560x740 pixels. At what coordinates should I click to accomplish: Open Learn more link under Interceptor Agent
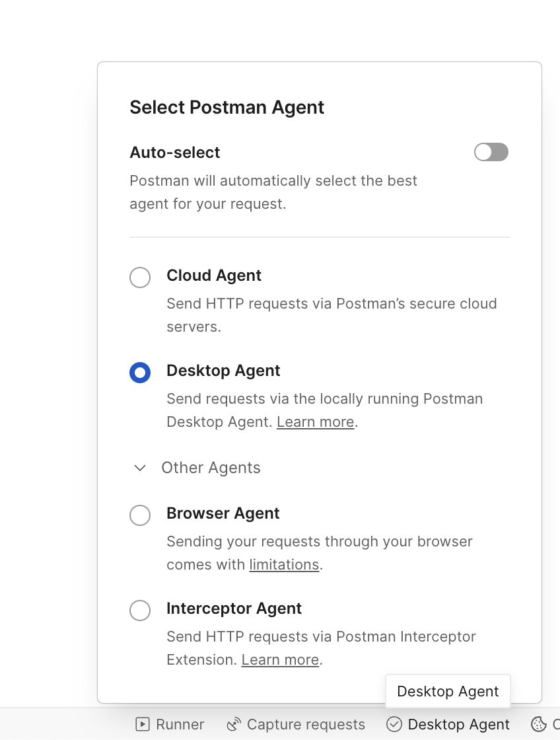[280, 660]
